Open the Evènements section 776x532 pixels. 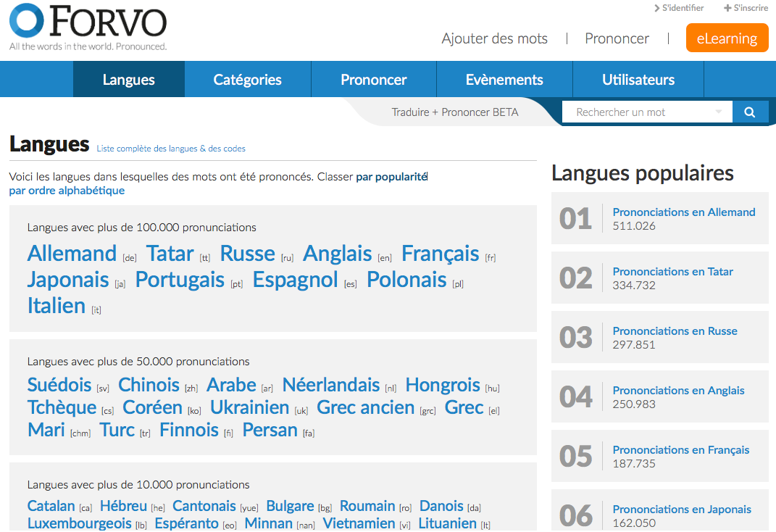[504, 80]
